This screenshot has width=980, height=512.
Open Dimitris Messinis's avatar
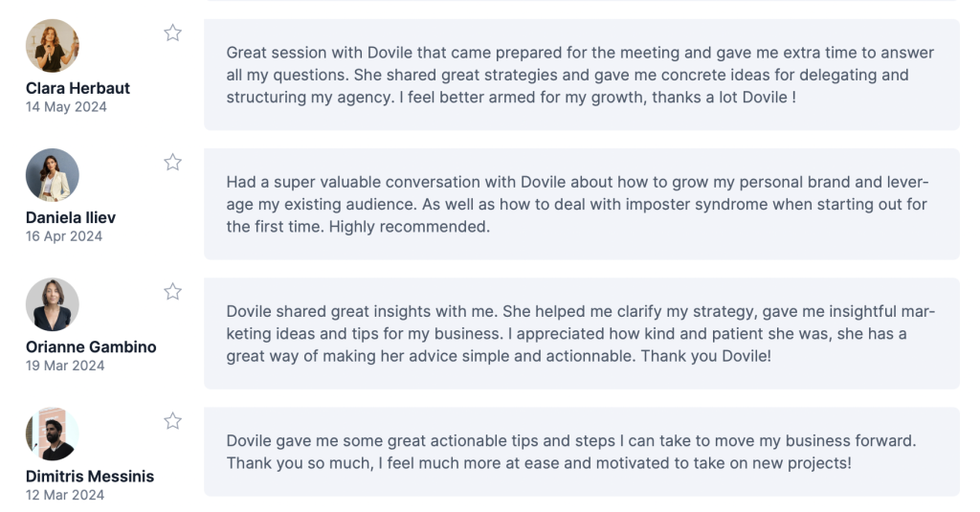(53, 434)
